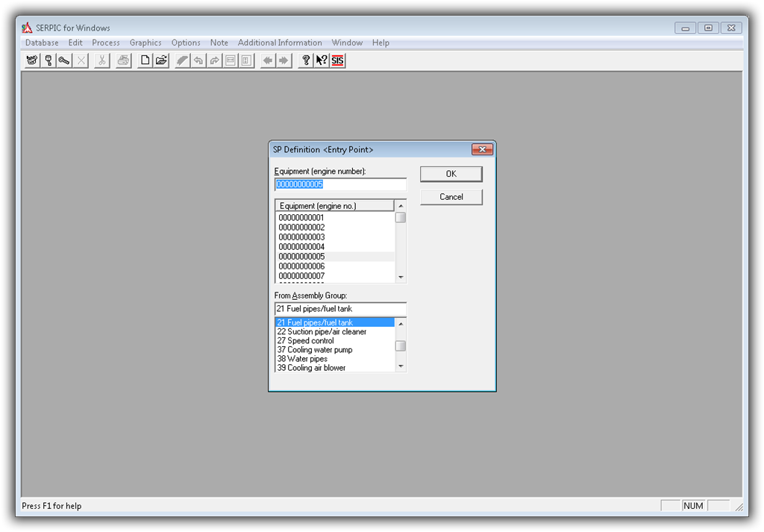Click the grayed eraser/marker icon
The height and width of the screenshot is (532, 764).
coord(182,61)
